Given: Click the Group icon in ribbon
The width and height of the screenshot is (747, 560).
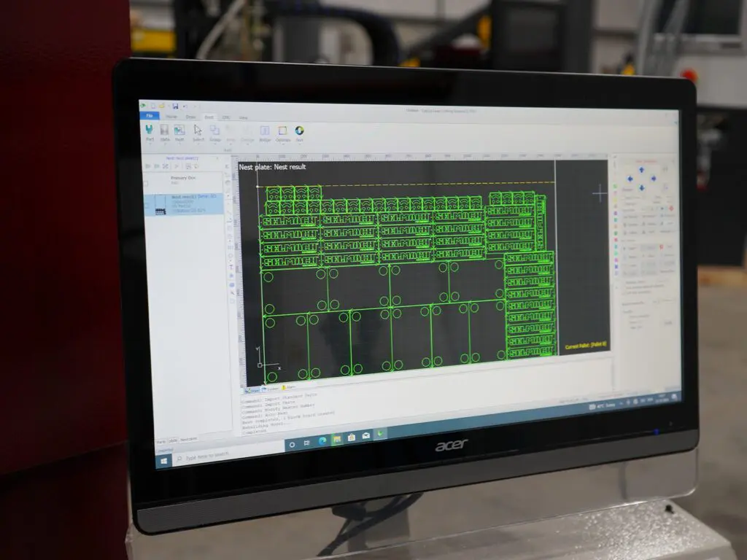Looking at the screenshot, I should (215, 130).
